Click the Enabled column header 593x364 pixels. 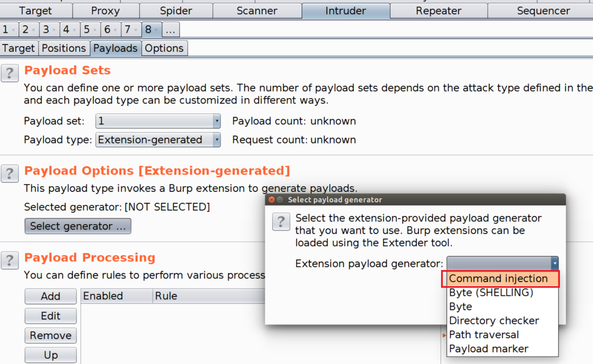pyautogui.click(x=117, y=296)
